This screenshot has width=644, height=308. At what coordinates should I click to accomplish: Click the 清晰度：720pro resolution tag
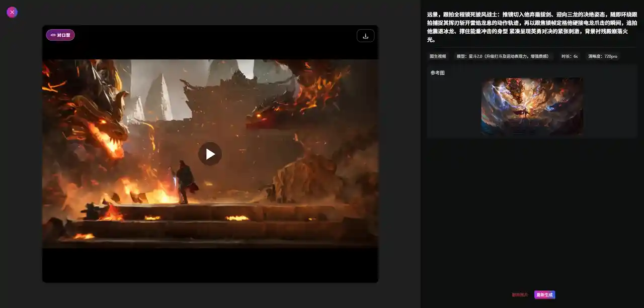click(x=602, y=56)
